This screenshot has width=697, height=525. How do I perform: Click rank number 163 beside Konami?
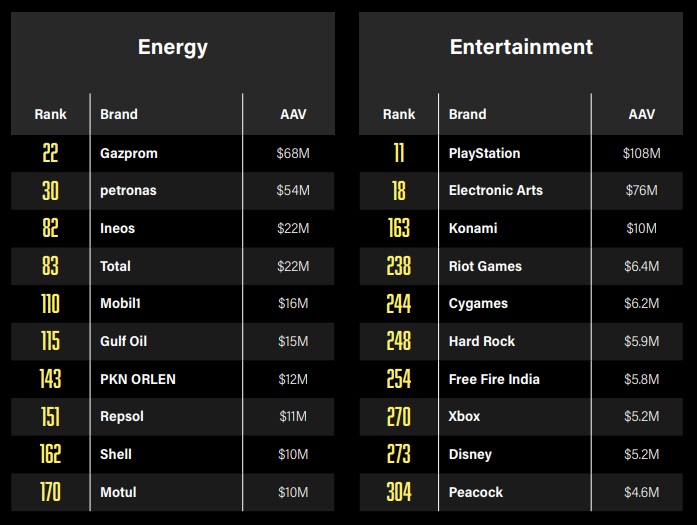pyautogui.click(x=398, y=228)
